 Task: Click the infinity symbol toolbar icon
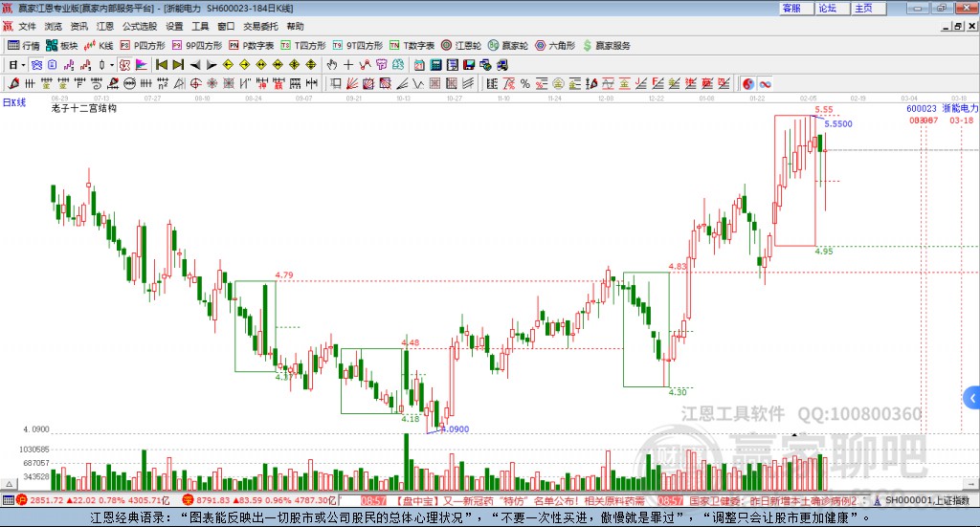(x=765, y=83)
